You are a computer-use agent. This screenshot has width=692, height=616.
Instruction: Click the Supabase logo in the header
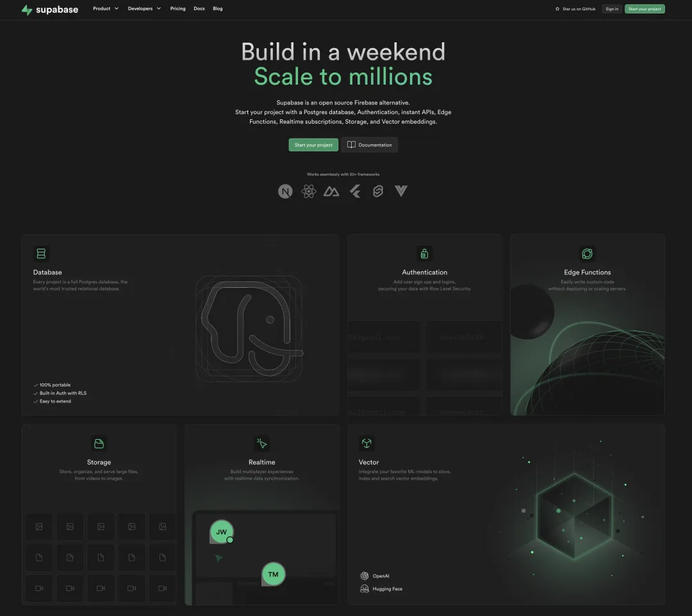click(x=50, y=9)
